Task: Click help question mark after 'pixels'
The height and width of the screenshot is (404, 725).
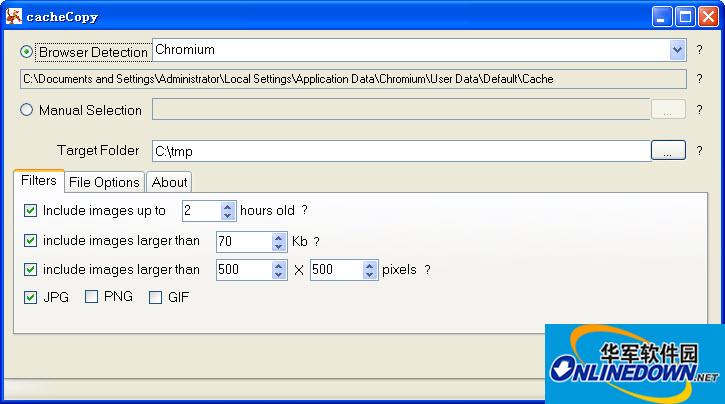Action: pos(428,270)
